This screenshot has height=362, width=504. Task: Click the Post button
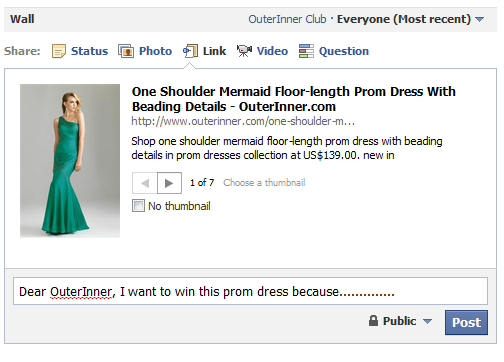(466, 322)
